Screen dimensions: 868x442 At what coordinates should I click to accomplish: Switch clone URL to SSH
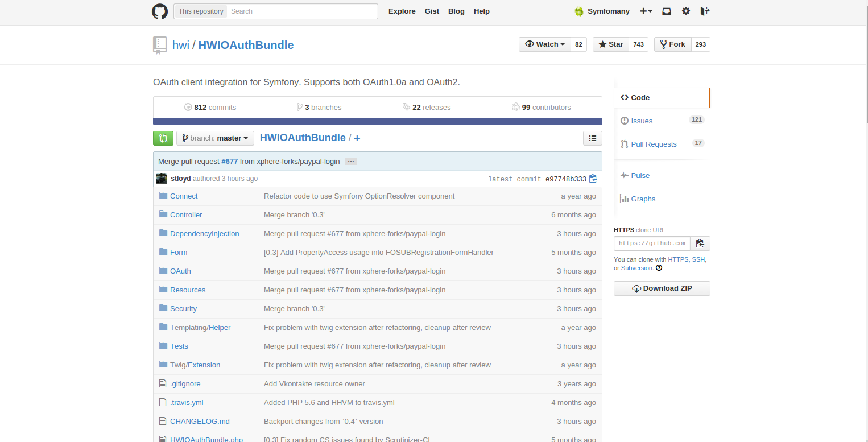pyautogui.click(x=698, y=259)
